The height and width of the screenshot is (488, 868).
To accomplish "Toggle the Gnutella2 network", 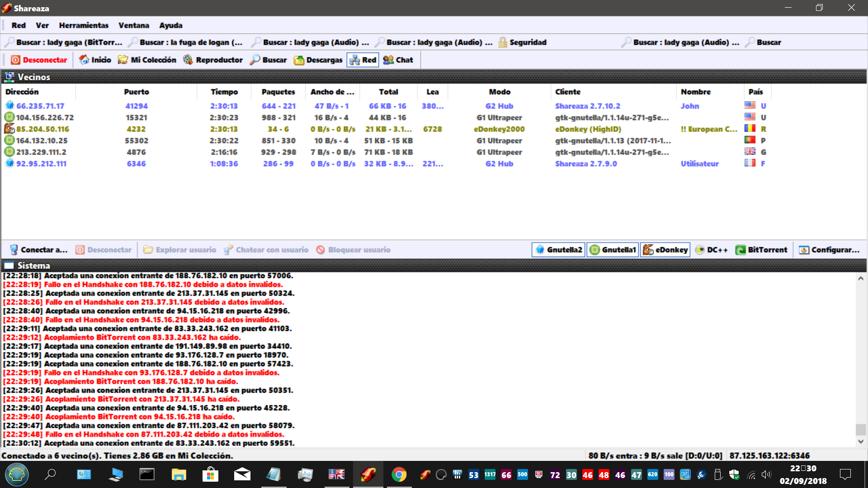I will [x=558, y=249].
